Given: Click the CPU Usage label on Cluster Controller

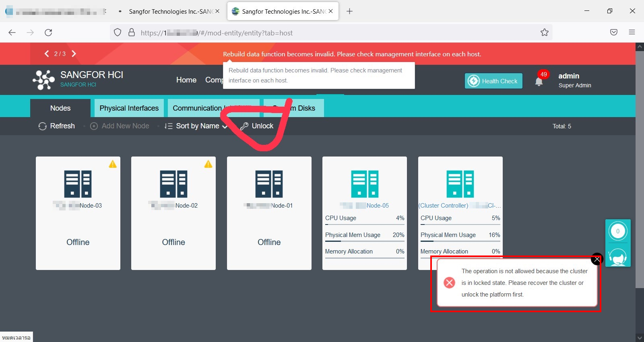Looking at the screenshot, I should pos(436,218).
